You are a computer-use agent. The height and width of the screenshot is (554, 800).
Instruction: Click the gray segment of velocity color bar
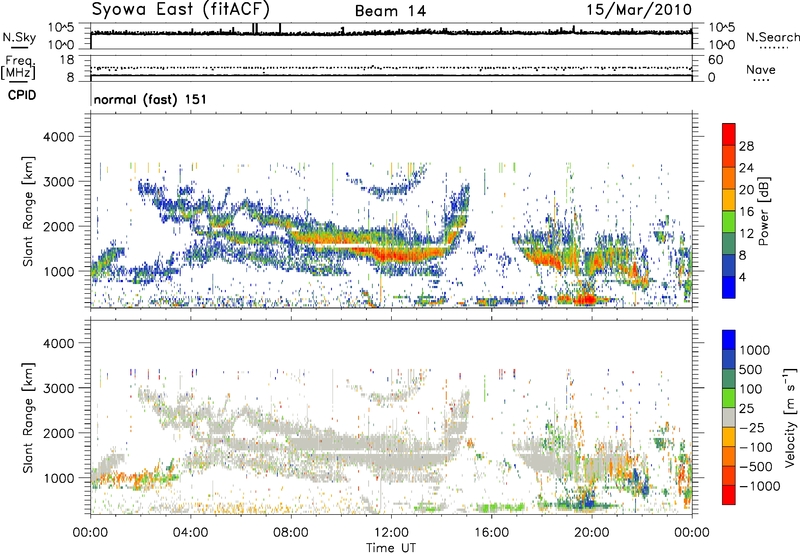pyautogui.click(x=729, y=417)
